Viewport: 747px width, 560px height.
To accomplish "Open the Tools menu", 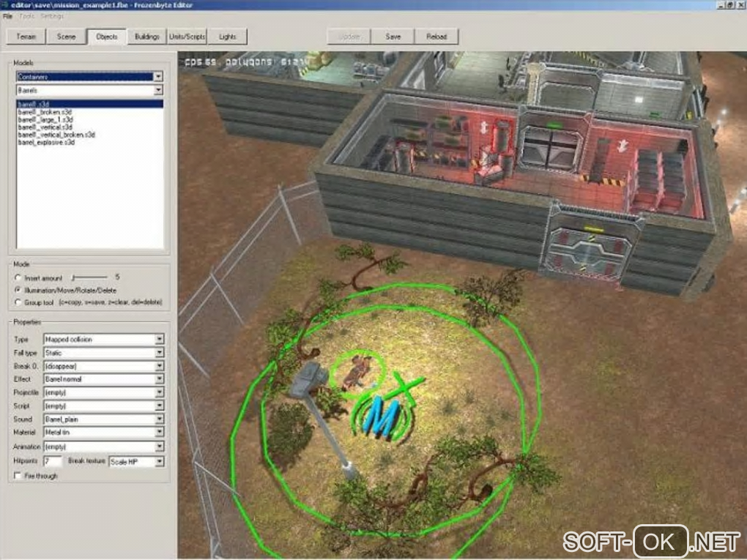I will [26, 16].
